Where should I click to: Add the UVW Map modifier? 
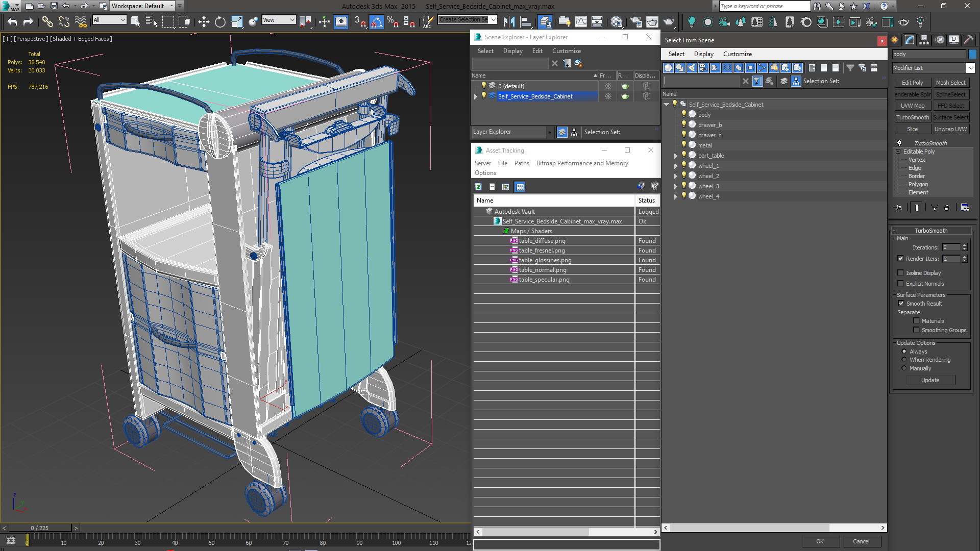pos(912,106)
